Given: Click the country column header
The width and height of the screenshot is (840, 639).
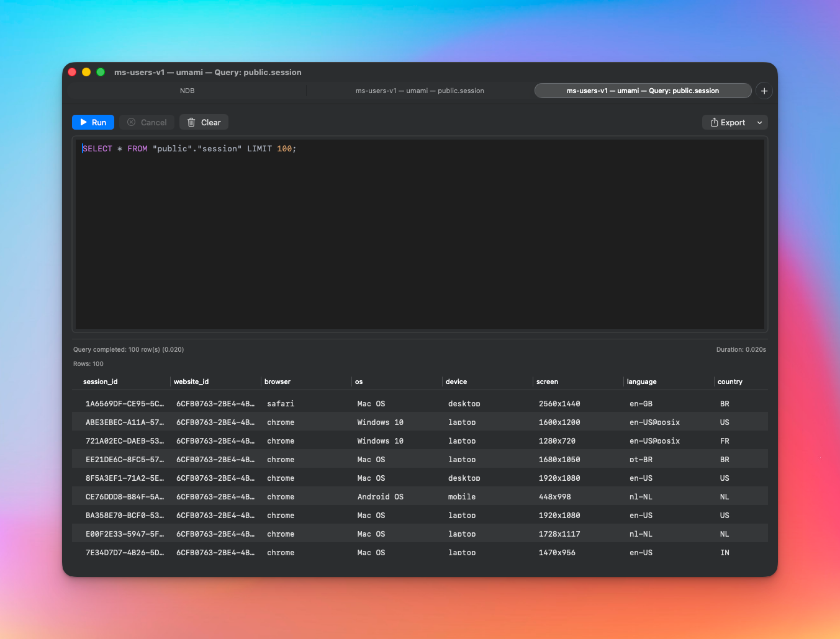Looking at the screenshot, I should [x=729, y=382].
